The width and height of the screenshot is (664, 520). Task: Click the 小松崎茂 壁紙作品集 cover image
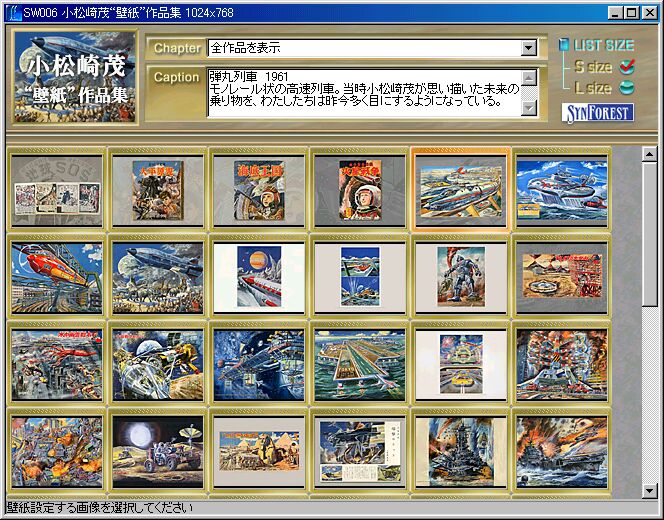(x=75, y=77)
